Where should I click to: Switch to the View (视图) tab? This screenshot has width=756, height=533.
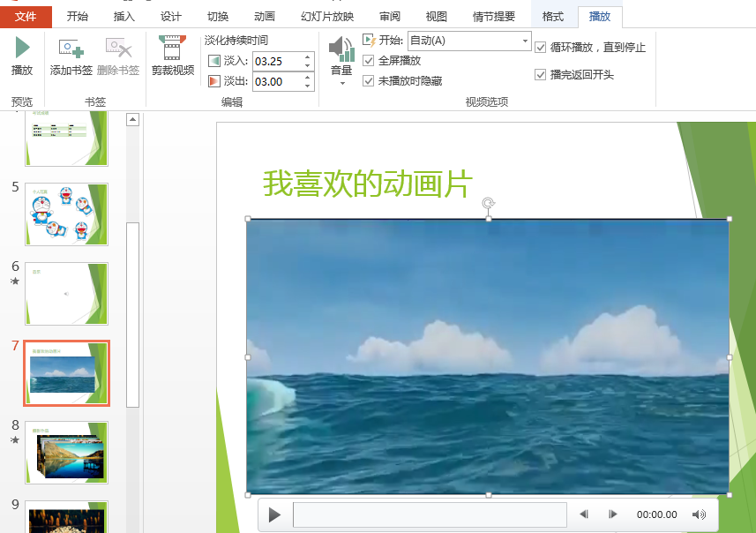tap(437, 17)
